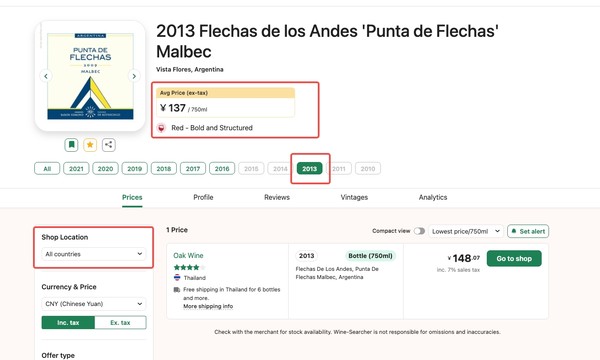The height and width of the screenshot is (360, 600).
Task: Select the Inc. tax option
Action: tap(68, 323)
